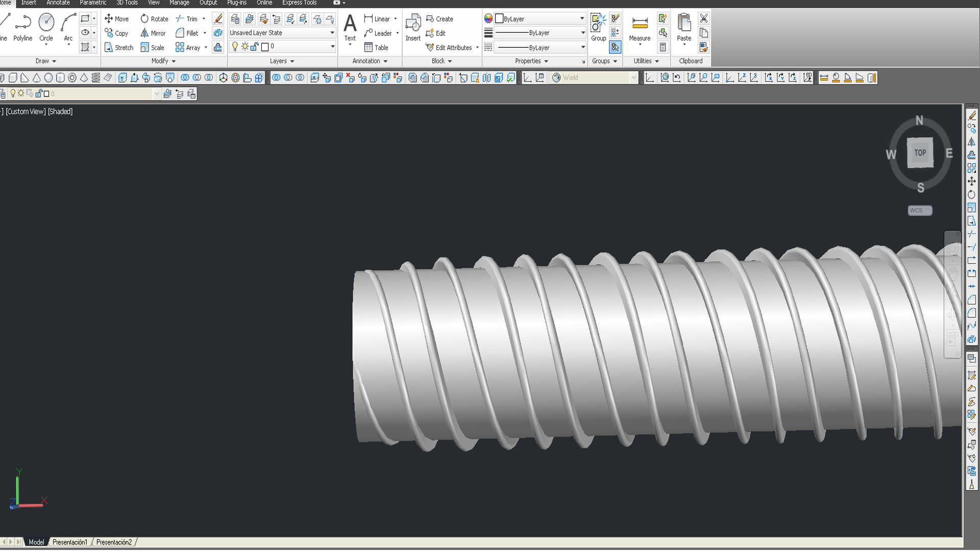The image size is (980, 551).
Task: Activate the Stretch command
Action: [x=119, y=47]
